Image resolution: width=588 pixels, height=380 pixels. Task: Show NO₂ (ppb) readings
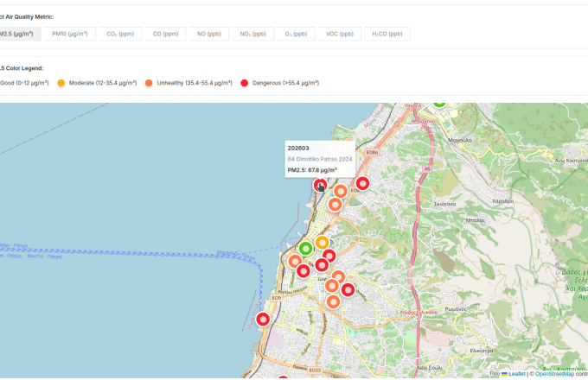(x=252, y=34)
